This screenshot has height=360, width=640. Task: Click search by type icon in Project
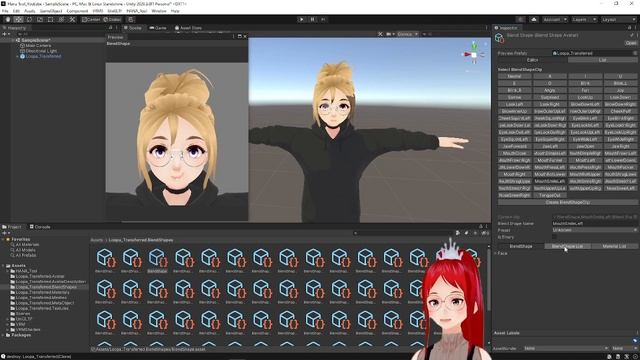point(458,233)
